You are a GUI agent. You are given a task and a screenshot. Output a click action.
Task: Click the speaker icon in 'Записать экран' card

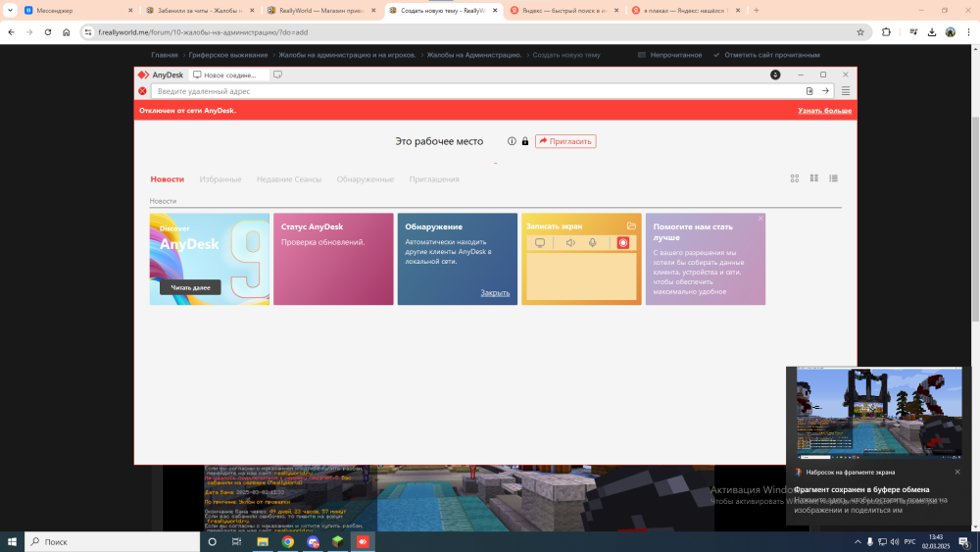click(570, 242)
